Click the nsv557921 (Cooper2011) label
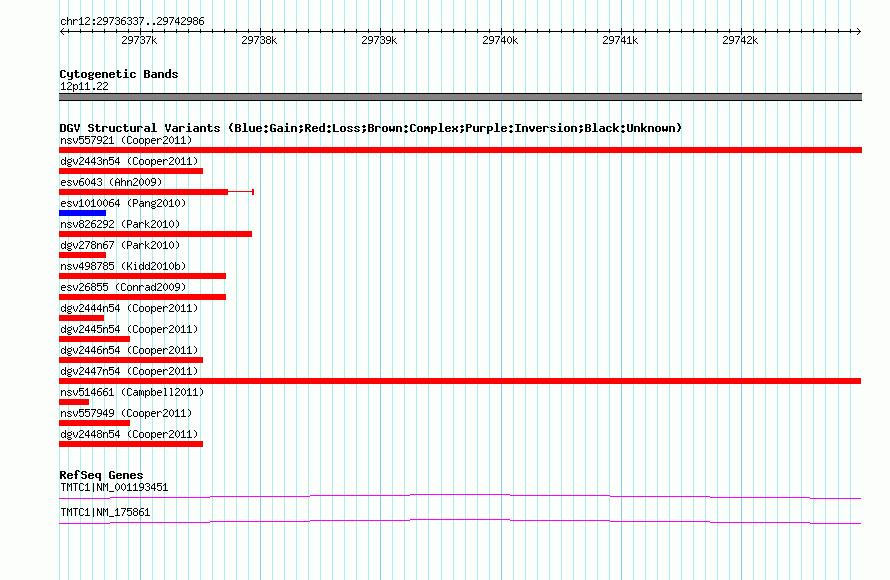 (x=126, y=140)
